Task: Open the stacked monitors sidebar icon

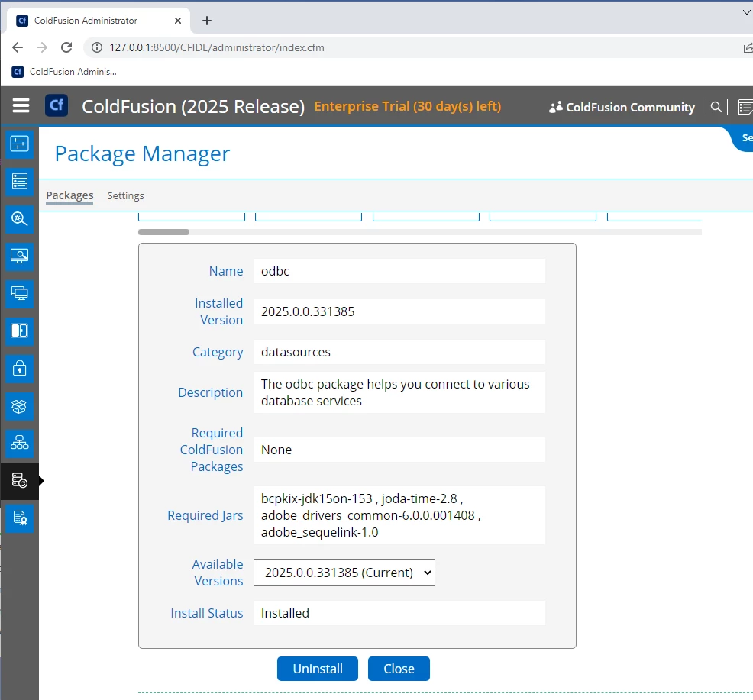Action: [x=19, y=293]
